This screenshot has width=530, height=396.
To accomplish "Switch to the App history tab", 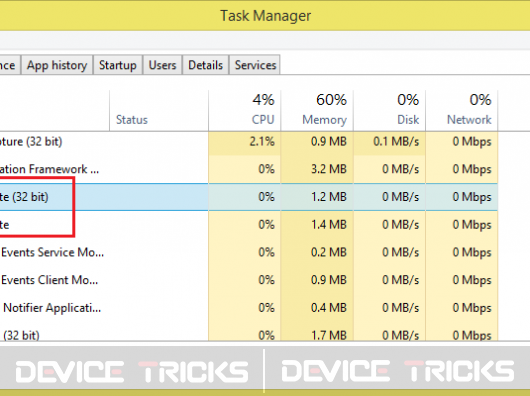I will (x=57, y=65).
